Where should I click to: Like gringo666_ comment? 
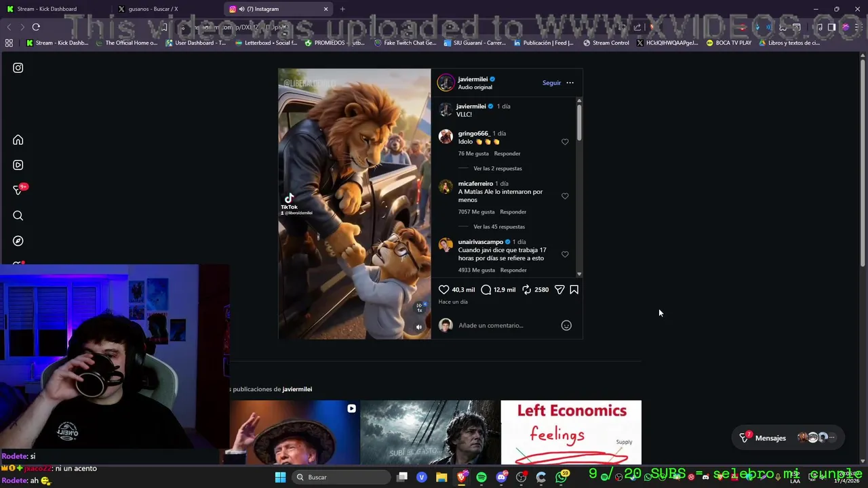coord(565,142)
